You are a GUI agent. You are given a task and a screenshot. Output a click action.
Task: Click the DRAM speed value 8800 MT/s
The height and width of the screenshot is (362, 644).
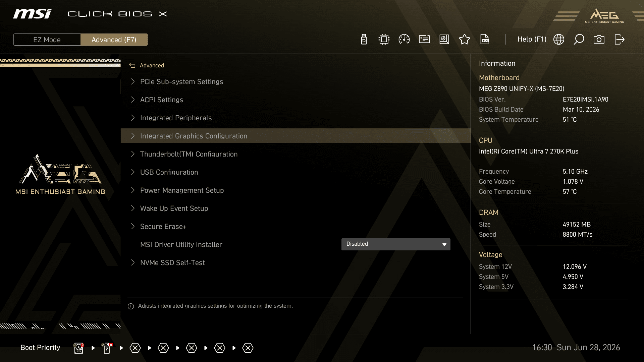point(578,235)
